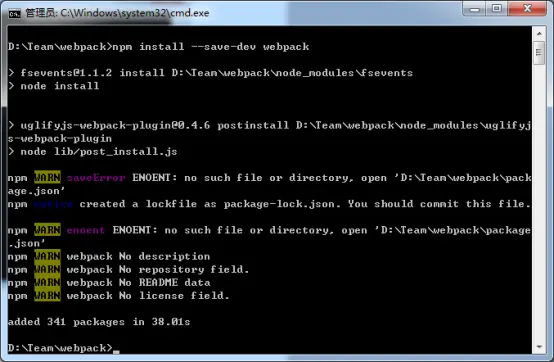Click 'webpack No description' warning line
The image size is (554, 362).
[109, 256]
